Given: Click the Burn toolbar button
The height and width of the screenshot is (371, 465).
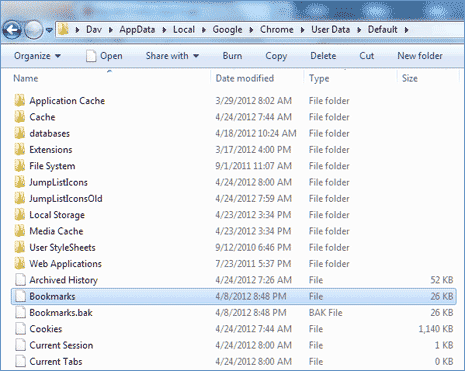Looking at the screenshot, I should click(x=232, y=56).
